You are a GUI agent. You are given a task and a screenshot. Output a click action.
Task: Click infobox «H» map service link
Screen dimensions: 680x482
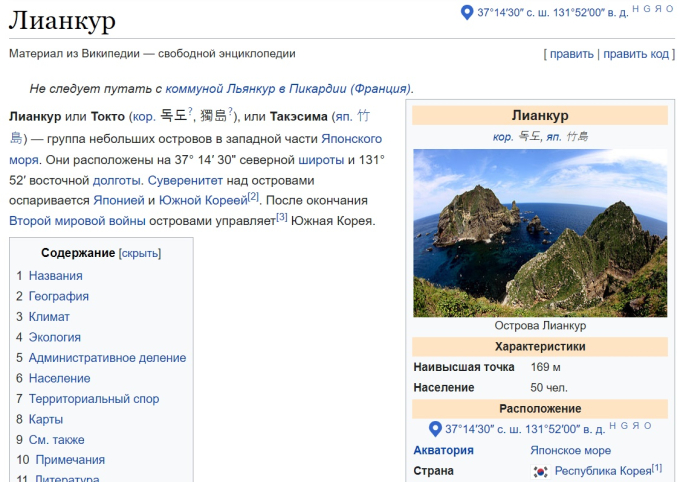(613, 426)
